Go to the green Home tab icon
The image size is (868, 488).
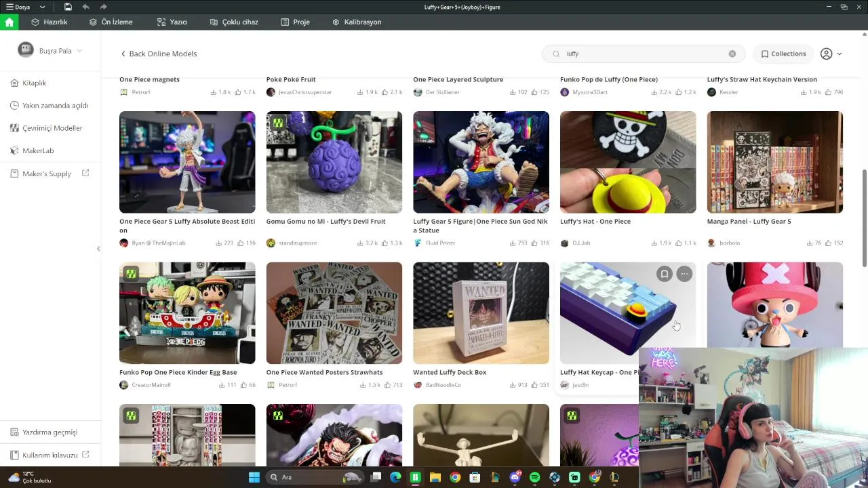click(x=9, y=22)
